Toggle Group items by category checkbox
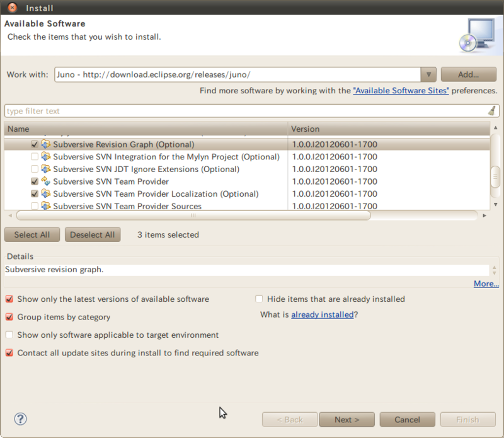The image size is (504, 438). 9,317
